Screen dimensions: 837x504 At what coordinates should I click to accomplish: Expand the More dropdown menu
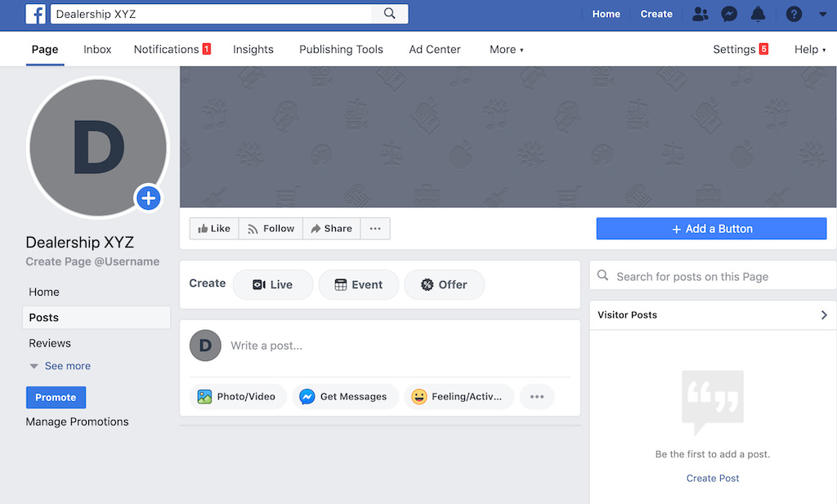click(x=506, y=50)
